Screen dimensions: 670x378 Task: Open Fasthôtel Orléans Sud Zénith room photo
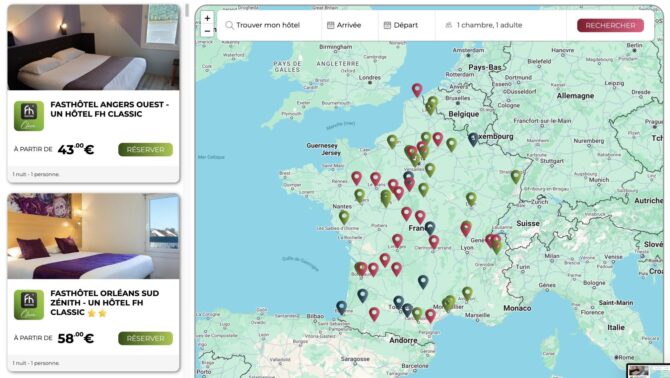coord(94,236)
